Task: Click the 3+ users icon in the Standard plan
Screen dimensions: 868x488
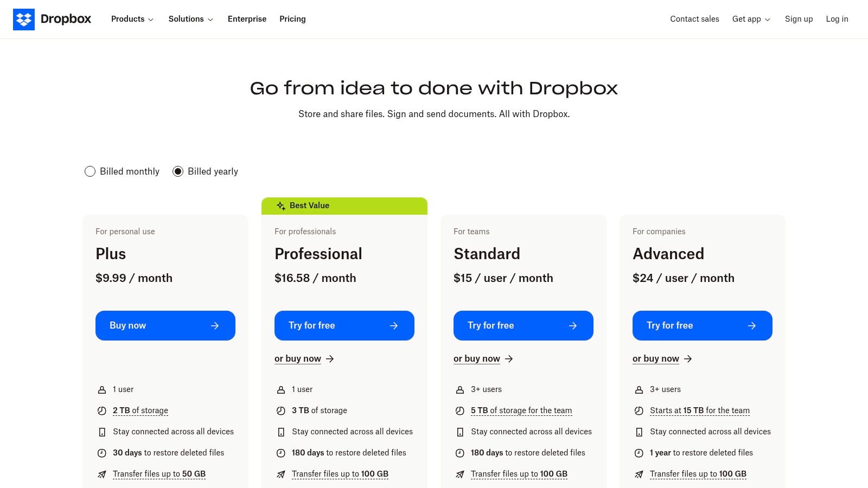Action: click(x=459, y=389)
